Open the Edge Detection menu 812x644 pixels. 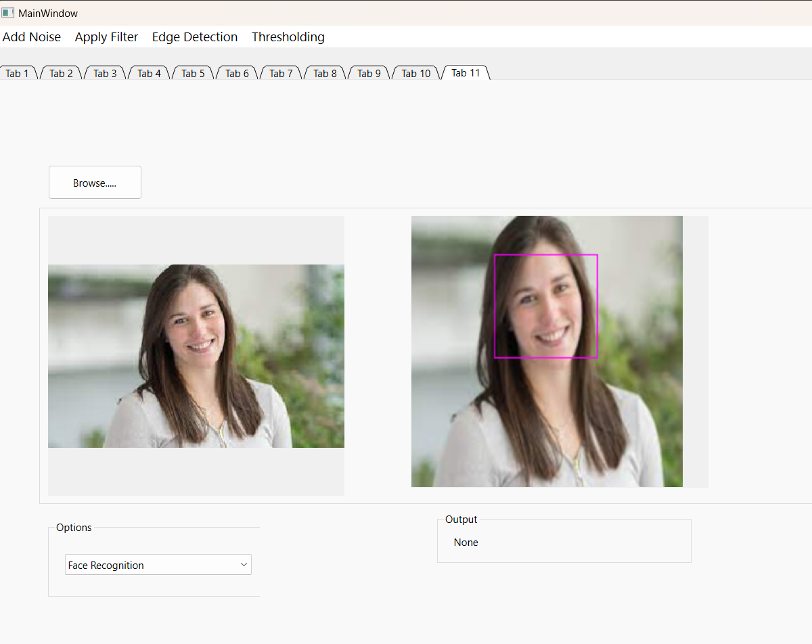194,37
